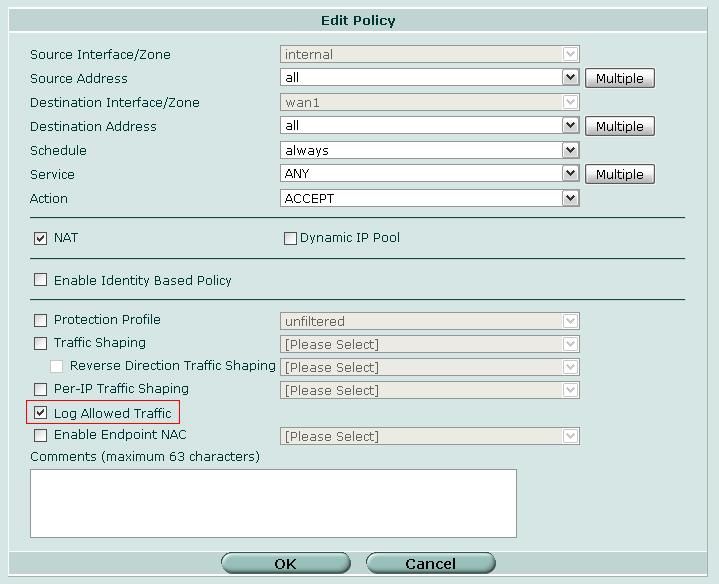This screenshot has width=719, height=584.
Task: Expand the Action dropdown
Action: coord(570,198)
